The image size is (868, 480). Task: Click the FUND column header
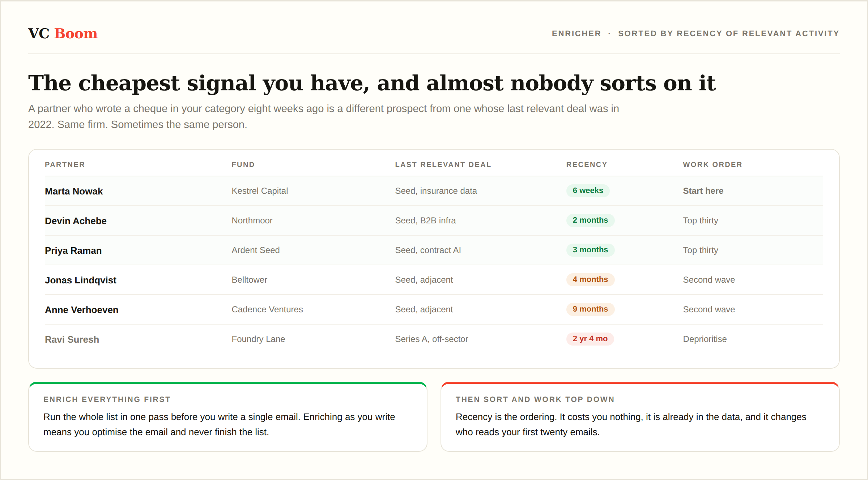243,164
